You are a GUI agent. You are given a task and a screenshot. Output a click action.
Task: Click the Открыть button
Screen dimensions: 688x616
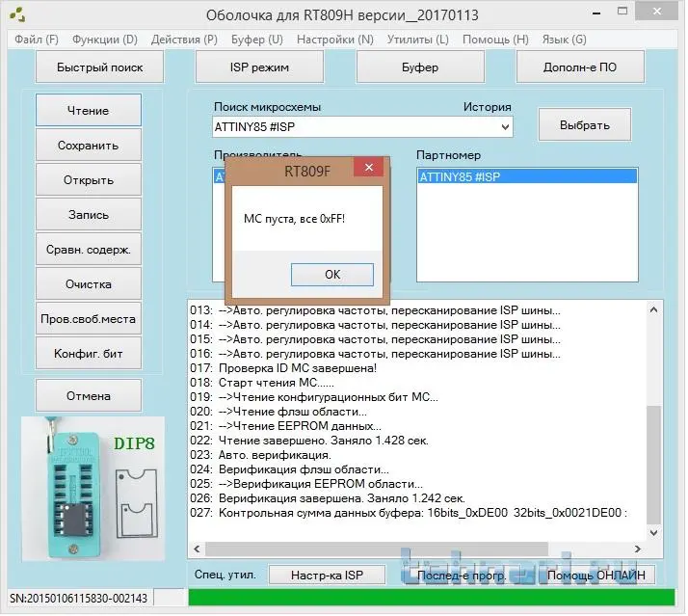click(x=89, y=179)
